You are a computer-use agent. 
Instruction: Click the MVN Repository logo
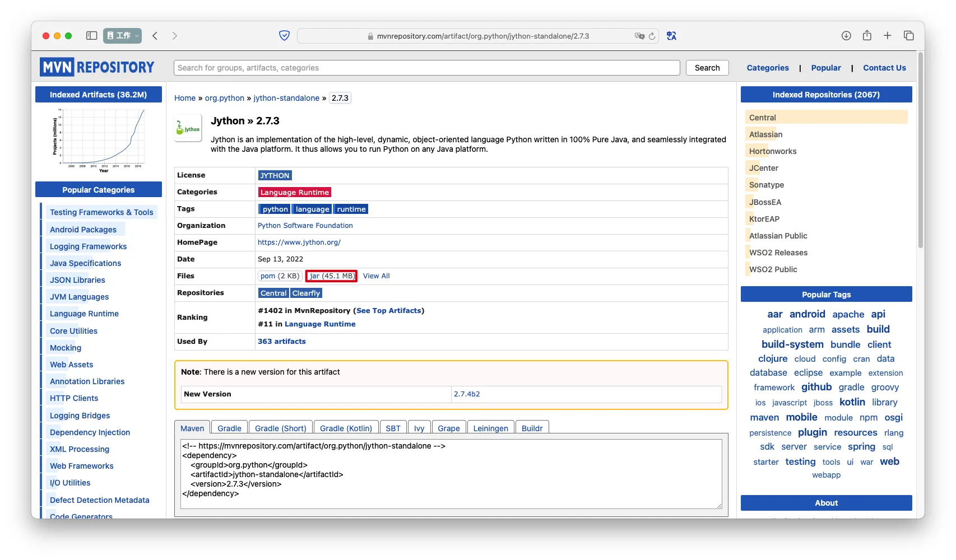(97, 68)
